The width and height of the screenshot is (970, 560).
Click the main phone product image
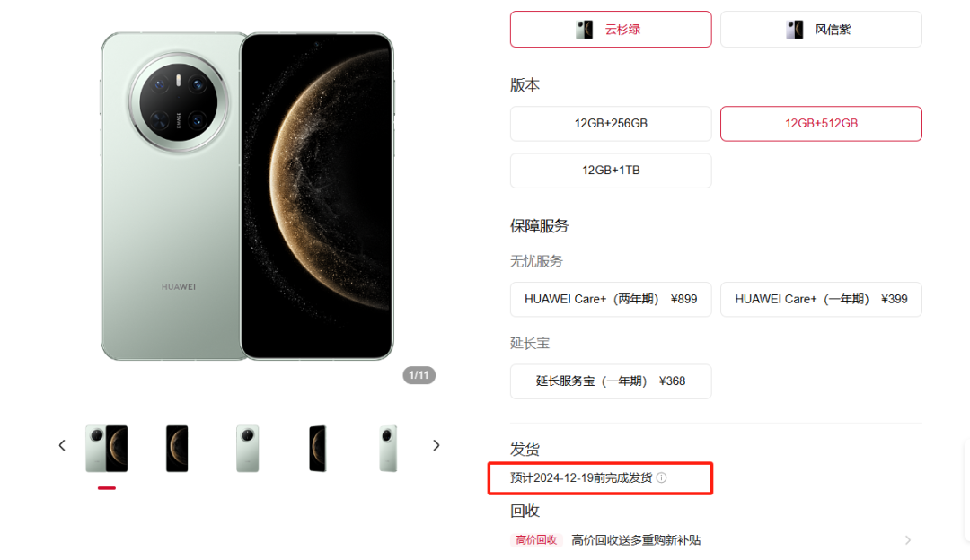tap(247, 196)
